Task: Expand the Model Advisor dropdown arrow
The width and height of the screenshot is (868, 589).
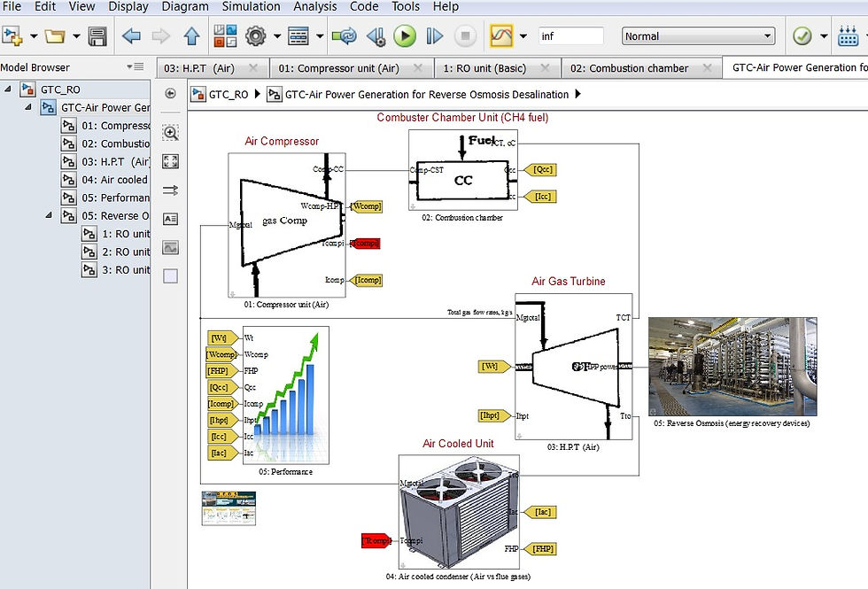Action: (824, 36)
